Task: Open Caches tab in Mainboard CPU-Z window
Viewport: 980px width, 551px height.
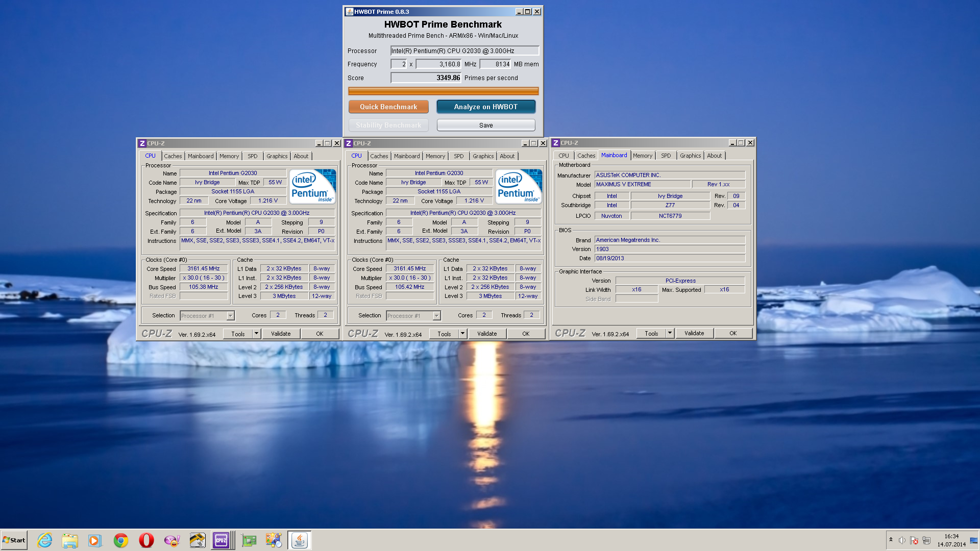Action: coord(586,156)
